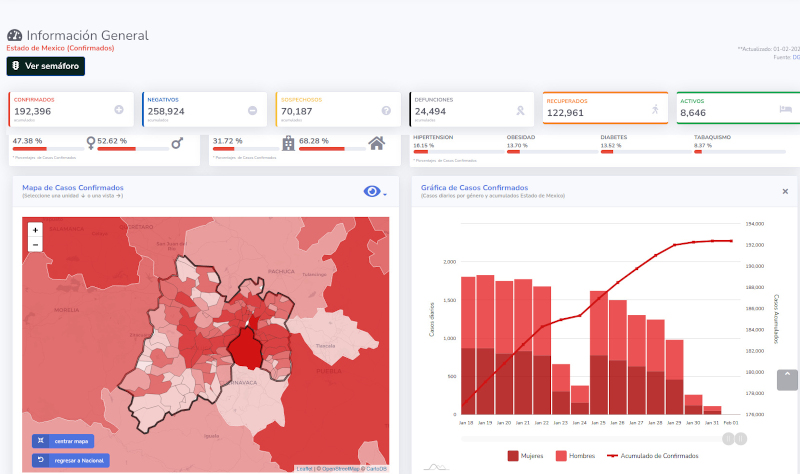Toggle Mujeres series in chart legend

click(x=525, y=456)
